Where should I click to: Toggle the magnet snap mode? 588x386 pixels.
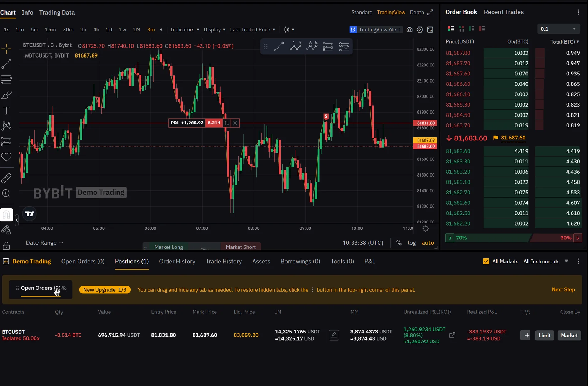tap(6, 215)
